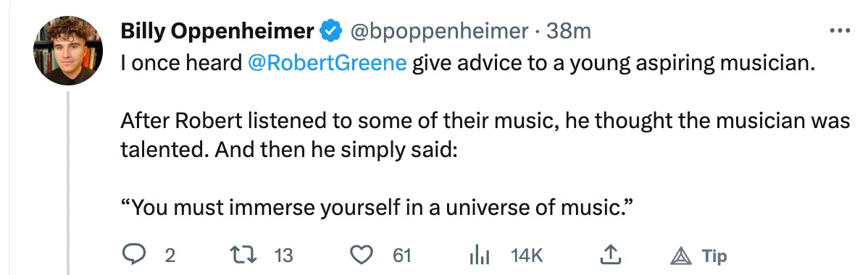Open tweet by clicking the quoted sentence

click(377, 208)
